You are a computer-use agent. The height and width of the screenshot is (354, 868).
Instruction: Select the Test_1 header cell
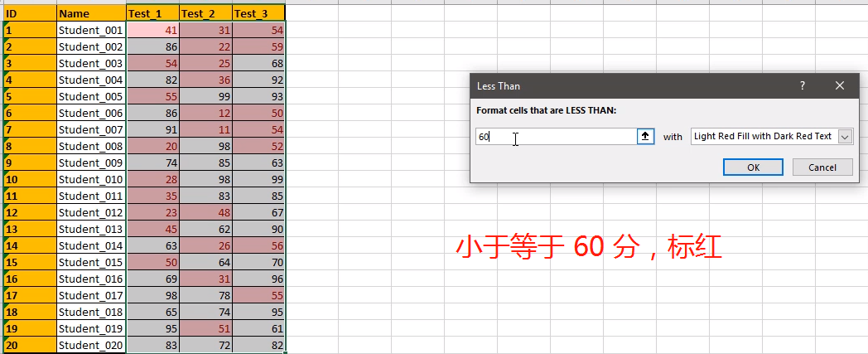point(152,13)
